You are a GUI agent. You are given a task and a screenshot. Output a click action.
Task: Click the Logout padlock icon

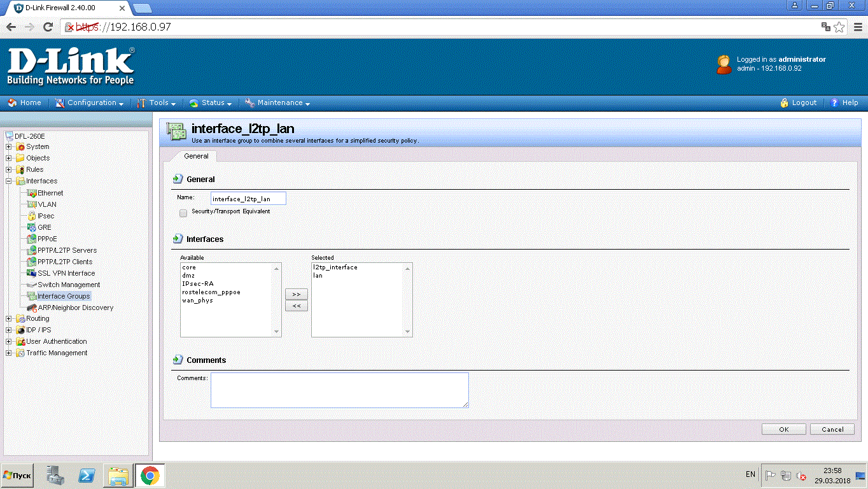(785, 103)
